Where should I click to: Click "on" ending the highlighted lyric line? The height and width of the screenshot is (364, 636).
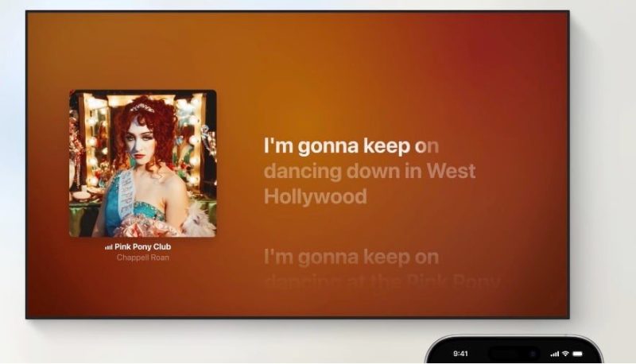tap(427, 146)
